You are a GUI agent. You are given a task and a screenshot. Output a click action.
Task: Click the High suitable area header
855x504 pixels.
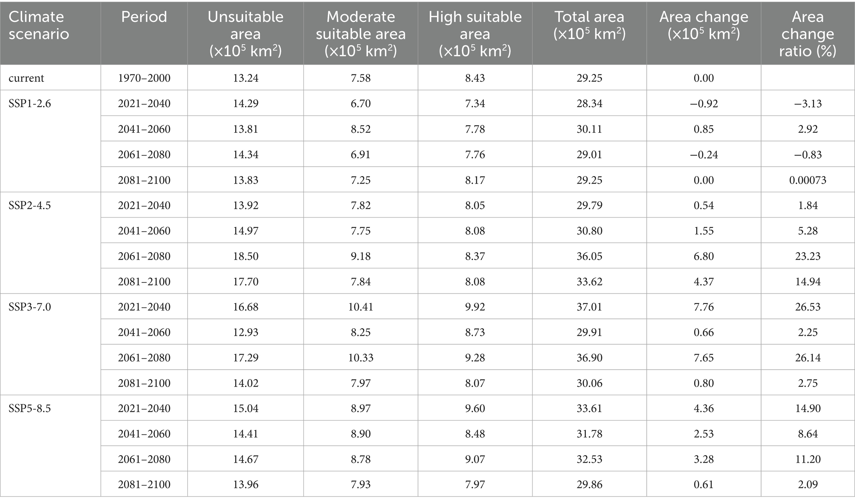click(x=475, y=34)
